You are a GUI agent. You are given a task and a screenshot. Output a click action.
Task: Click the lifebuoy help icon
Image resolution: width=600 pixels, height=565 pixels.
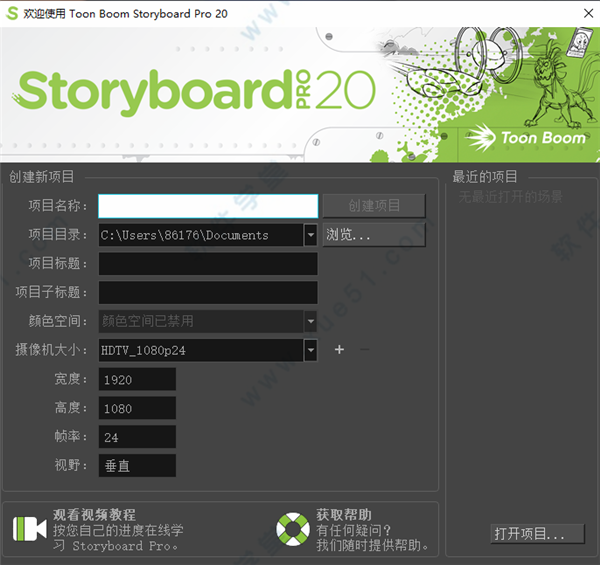click(x=293, y=529)
